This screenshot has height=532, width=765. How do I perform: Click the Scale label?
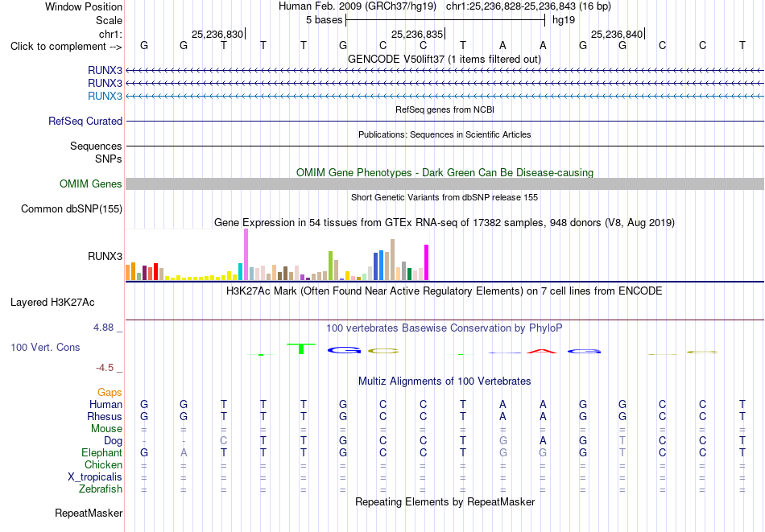pos(109,20)
